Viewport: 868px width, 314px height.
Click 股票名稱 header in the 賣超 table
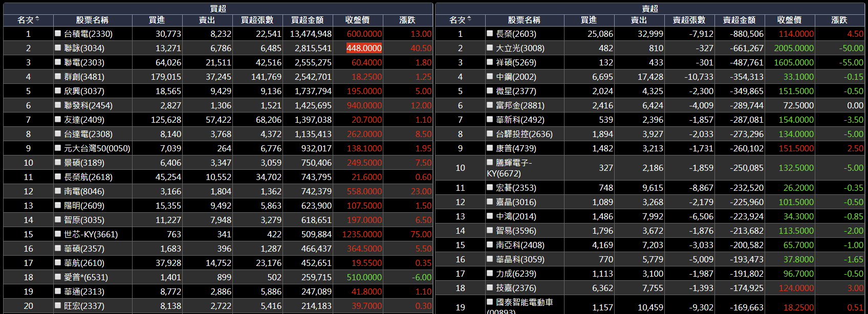[x=525, y=20]
